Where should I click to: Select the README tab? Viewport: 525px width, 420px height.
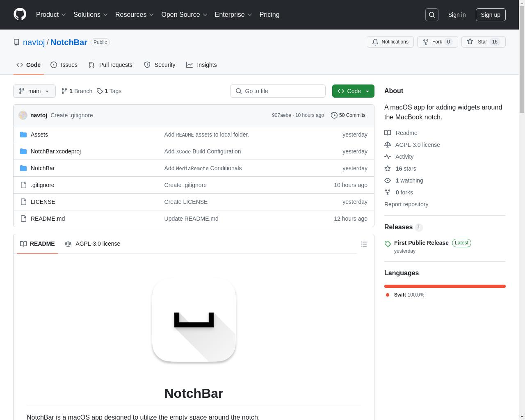[37, 244]
